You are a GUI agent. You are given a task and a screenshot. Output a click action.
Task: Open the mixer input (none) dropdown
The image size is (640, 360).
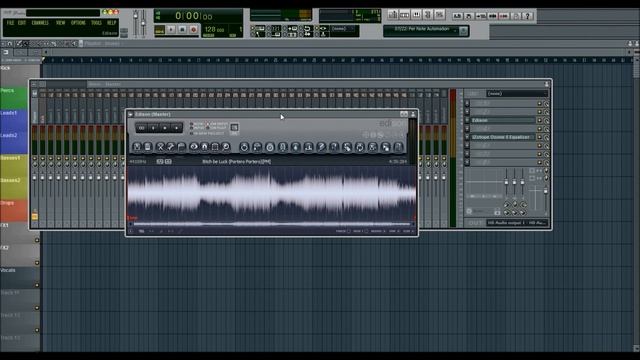tap(517, 93)
